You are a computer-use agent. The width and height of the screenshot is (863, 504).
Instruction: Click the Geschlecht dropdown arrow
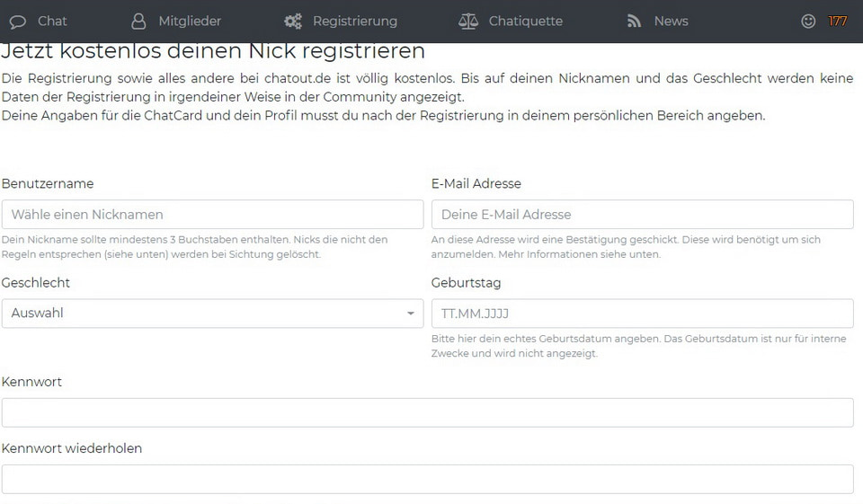pyautogui.click(x=410, y=314)
